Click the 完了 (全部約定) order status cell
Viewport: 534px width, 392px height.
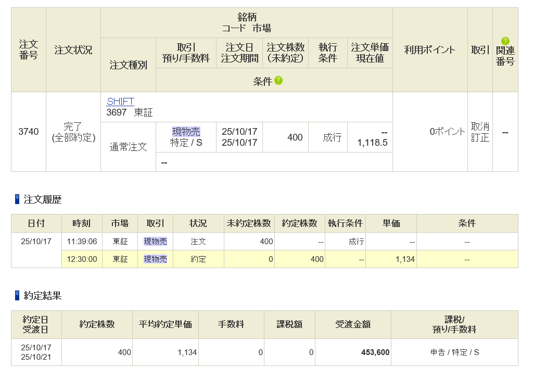73,132
